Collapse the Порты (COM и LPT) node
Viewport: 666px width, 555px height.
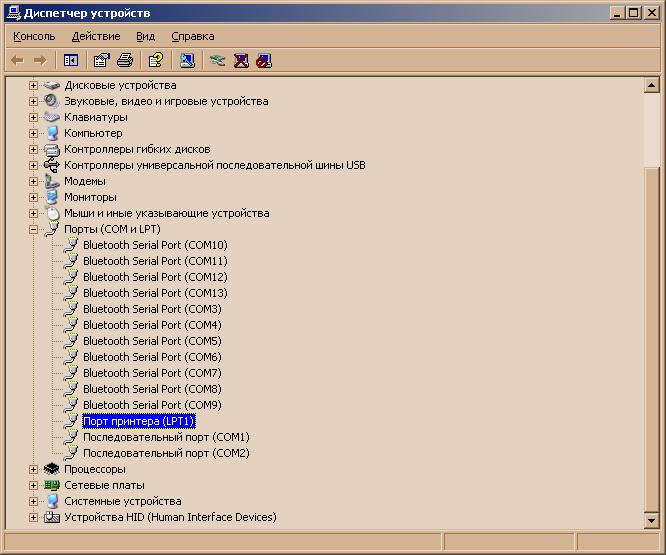click(33, 229)
